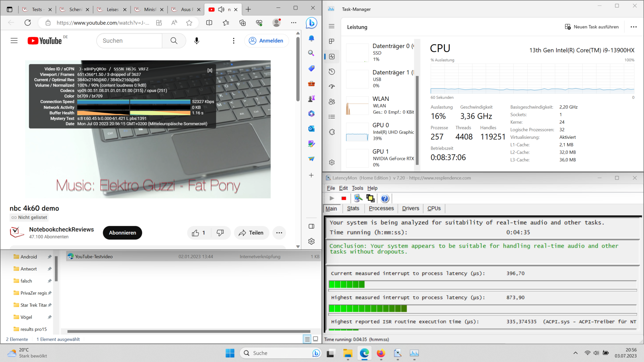Click Neuen Task ausführen button
644x362 pixels.
[x=592, y=27]
